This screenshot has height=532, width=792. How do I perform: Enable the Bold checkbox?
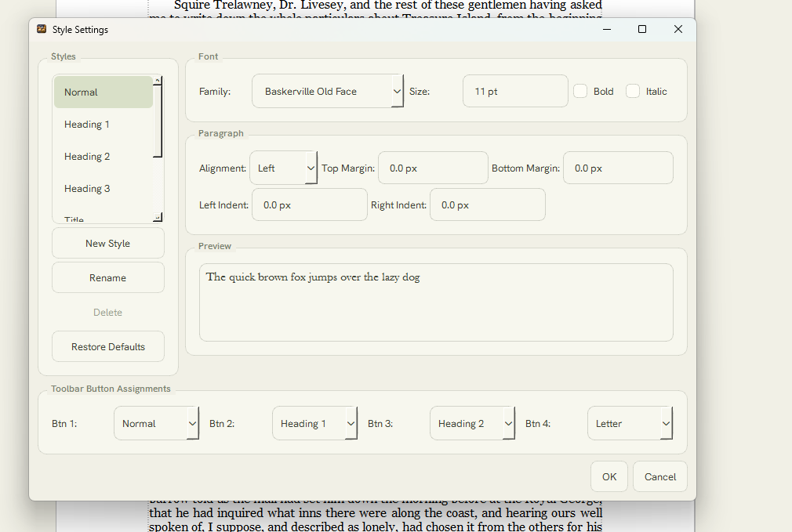pos(580,92)
